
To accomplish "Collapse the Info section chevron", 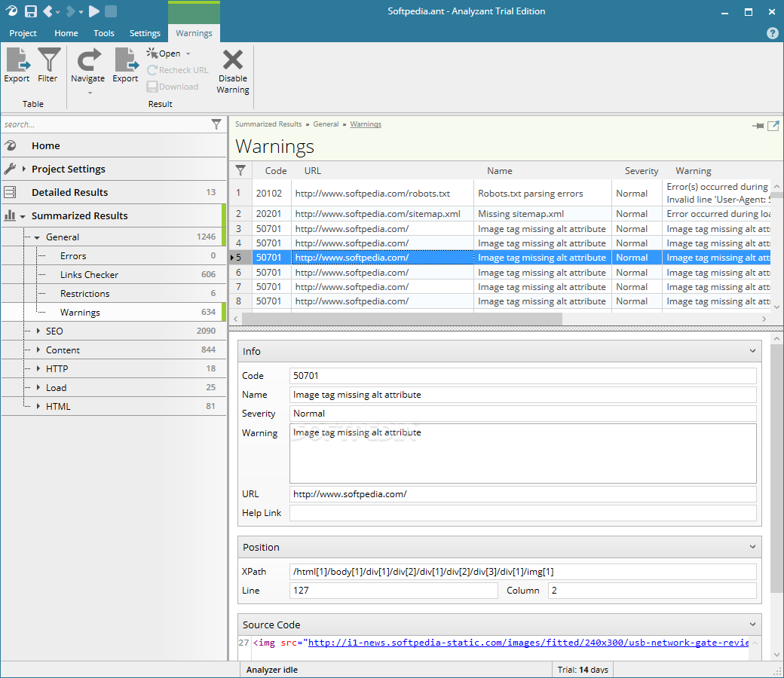I will click(x=752, y=351).
